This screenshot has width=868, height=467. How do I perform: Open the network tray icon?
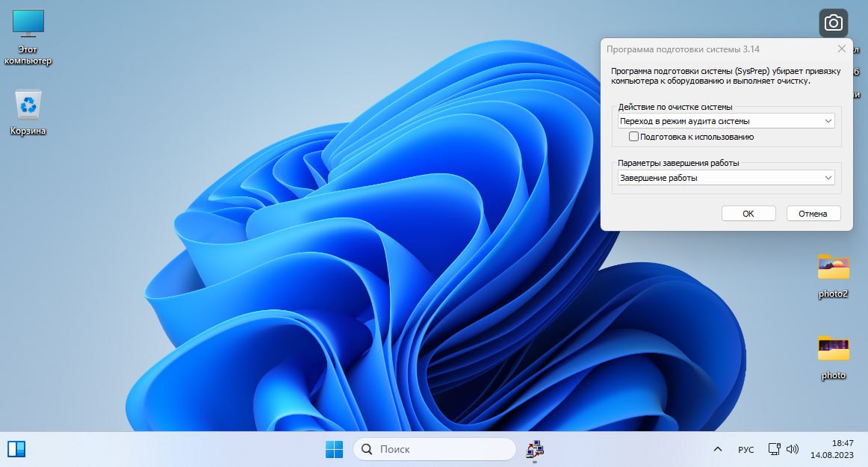pos(775,449)
